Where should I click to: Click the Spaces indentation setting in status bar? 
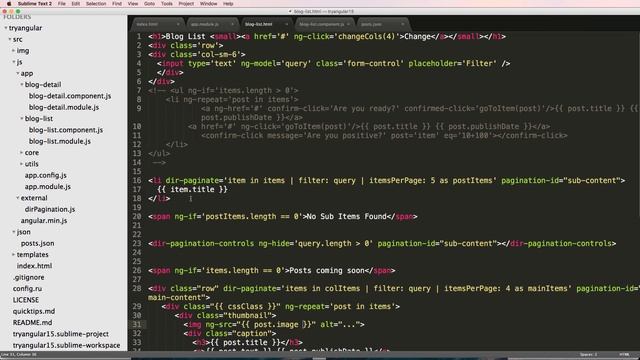pyautogui.click(x=589, y=355)
